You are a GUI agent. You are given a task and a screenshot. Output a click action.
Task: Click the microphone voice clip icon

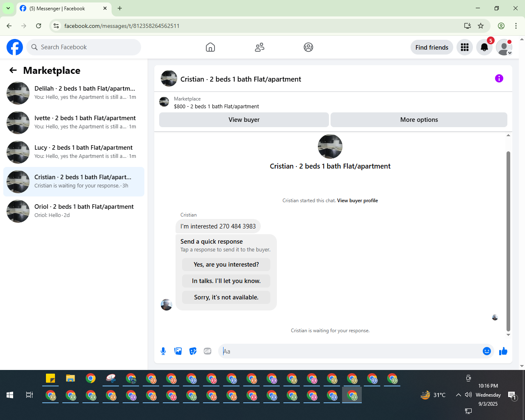pyautogui.click(x=163, y=351)
